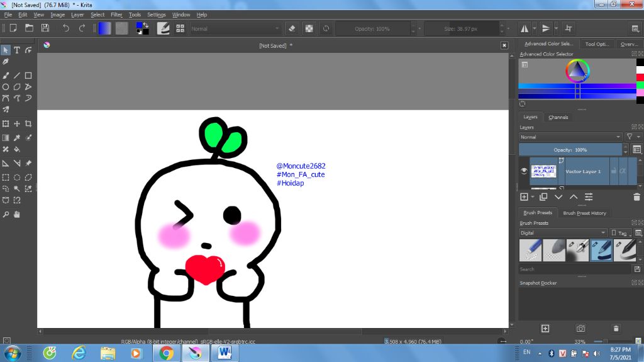Expand the add layer dropdown arrow
Viewport: 644px width, 362px height.
coord(533,197)
